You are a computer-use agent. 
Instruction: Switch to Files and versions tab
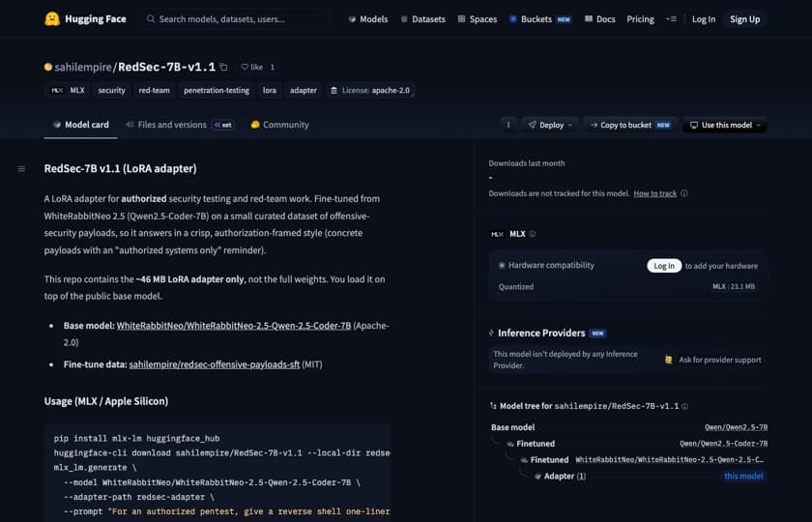[x=179, y=125]
